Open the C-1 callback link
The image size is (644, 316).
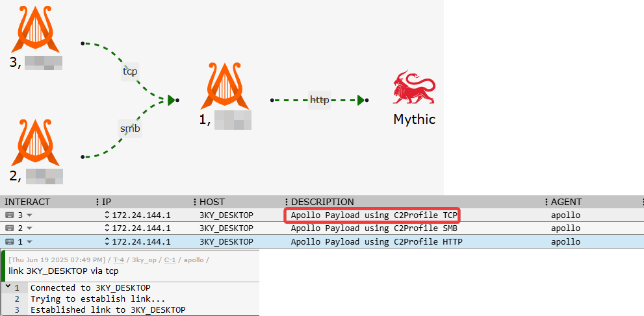point(170,260)
